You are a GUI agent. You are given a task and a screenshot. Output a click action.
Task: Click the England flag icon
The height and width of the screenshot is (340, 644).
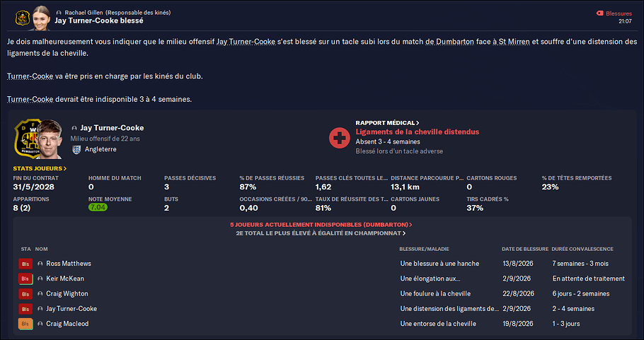pyautogui.click(x=77, y=150)
